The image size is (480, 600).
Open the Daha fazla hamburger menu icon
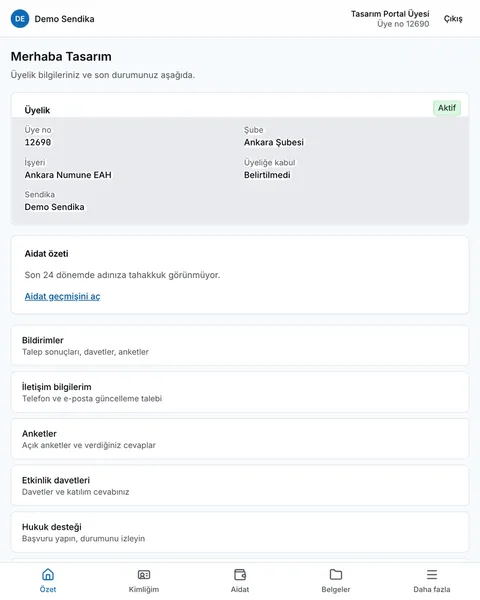click(x=432, y=574)
